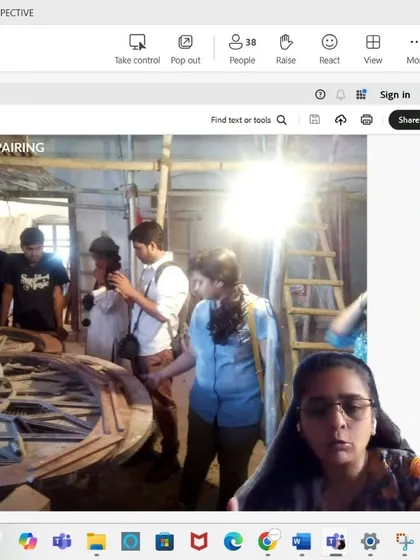Open Settings gear from taskbar
Viewport: 420px width, 560px height.
click(370, 541)
